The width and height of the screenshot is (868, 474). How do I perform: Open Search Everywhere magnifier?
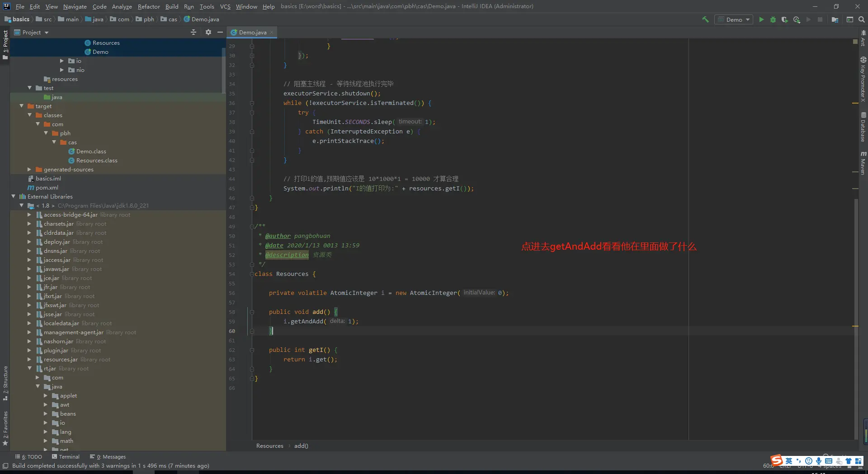point(862,19)
